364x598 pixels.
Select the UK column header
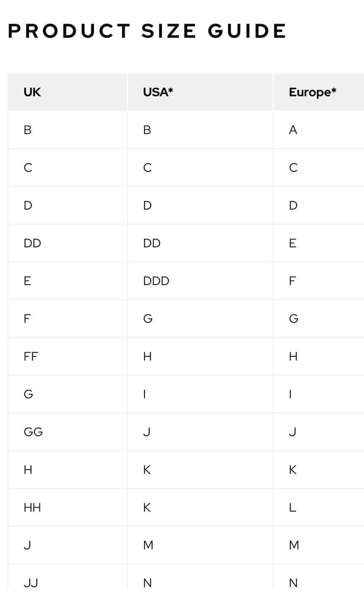click(32, 93)
